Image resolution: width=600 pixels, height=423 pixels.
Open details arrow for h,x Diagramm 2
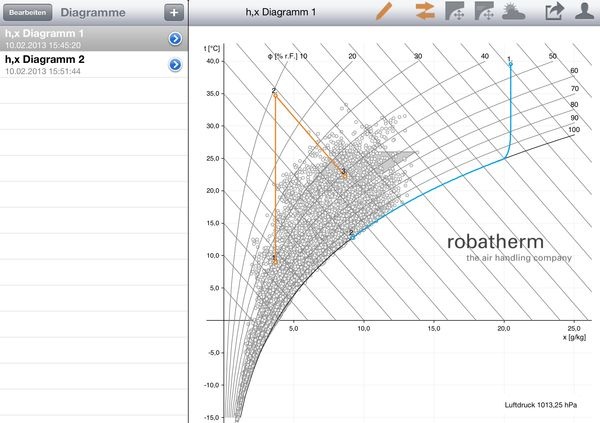(x=175, y=65)
